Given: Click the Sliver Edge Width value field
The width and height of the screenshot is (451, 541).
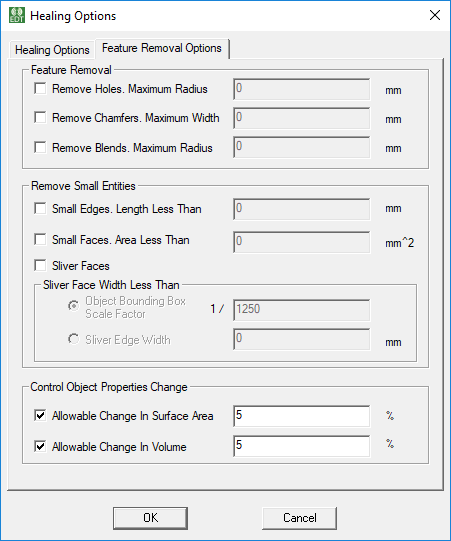Looking at the screenshot, I should (x=302, y=339).
